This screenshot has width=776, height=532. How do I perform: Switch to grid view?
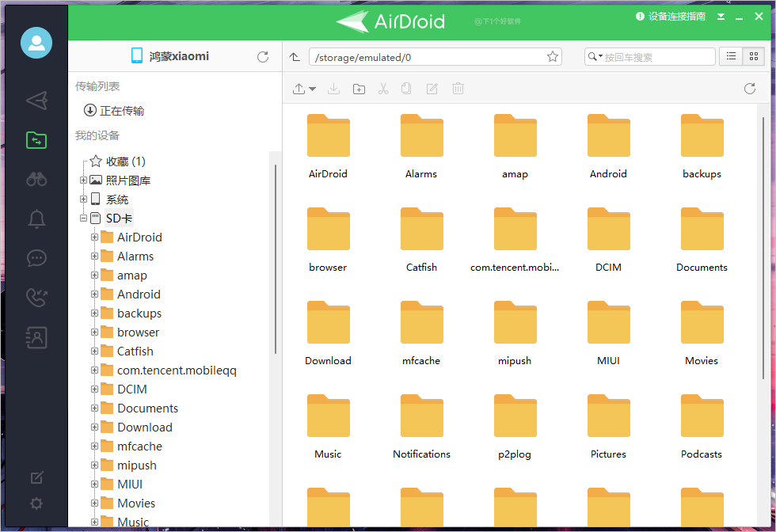pyautogui.click(x=753, y=56)
